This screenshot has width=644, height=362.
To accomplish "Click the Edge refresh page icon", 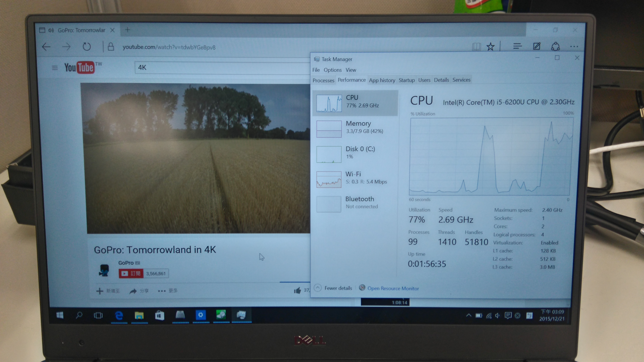I will pyautogui.click(x=87, y=47).
